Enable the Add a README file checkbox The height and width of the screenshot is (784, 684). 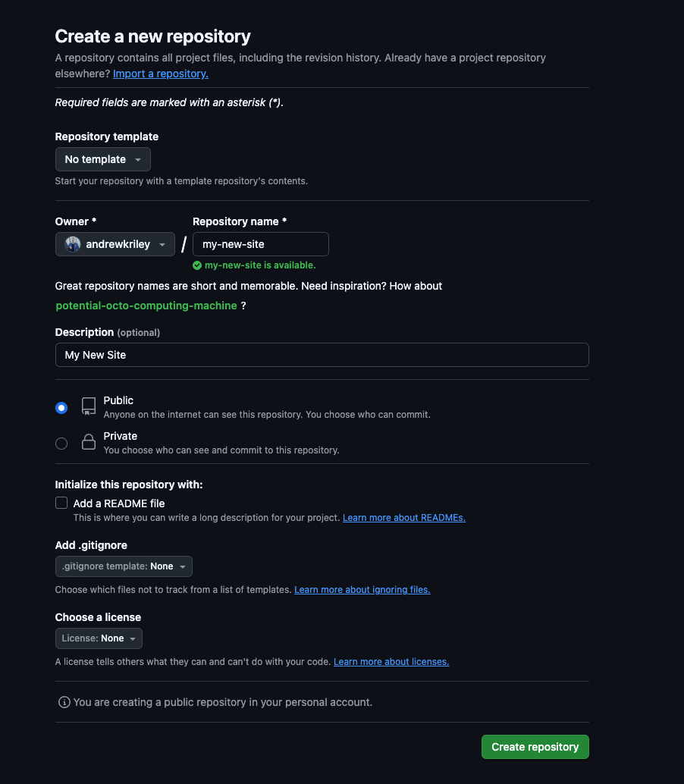pyautogui.click(x=61, y=503)
